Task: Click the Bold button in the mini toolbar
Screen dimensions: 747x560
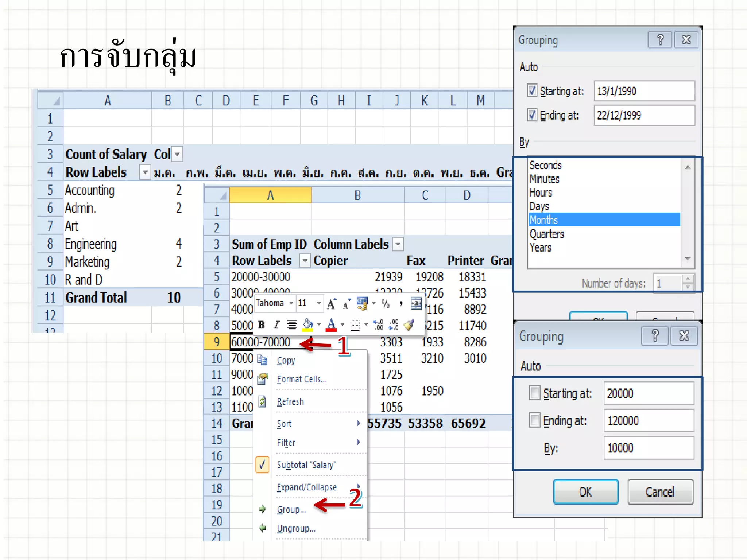Action: click(261, 325)
